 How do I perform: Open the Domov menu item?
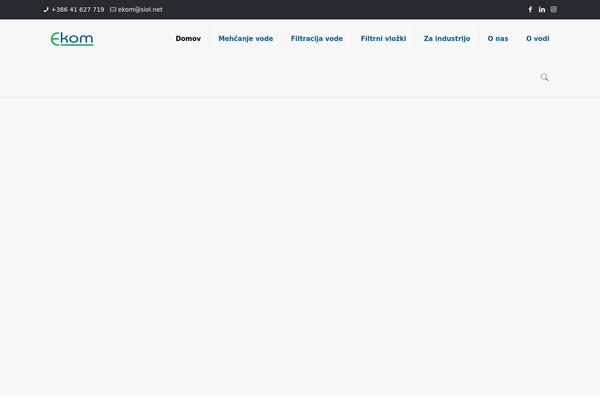pyautogui.click(x=188, y=39)
